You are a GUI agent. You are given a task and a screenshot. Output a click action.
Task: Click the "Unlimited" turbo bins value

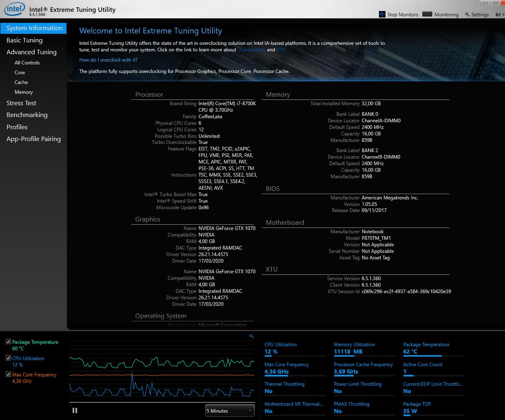209,136
